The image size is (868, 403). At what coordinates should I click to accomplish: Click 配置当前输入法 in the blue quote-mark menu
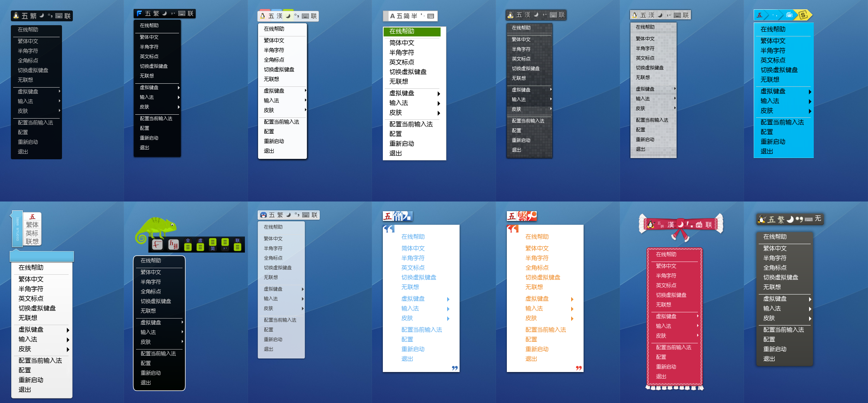(421, 330)
